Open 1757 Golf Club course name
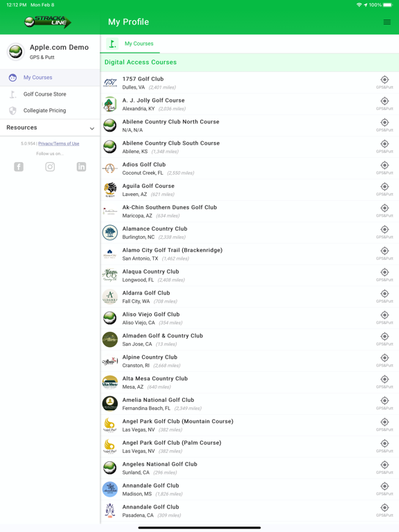This screenshot has height=532, width=399. point(143,79)
